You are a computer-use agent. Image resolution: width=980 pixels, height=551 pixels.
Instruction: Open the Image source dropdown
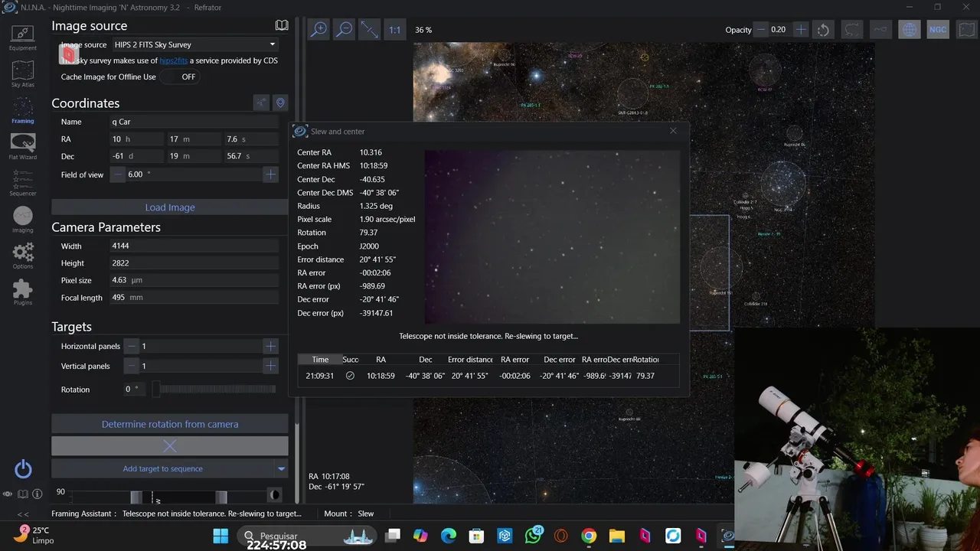point(194,44)
